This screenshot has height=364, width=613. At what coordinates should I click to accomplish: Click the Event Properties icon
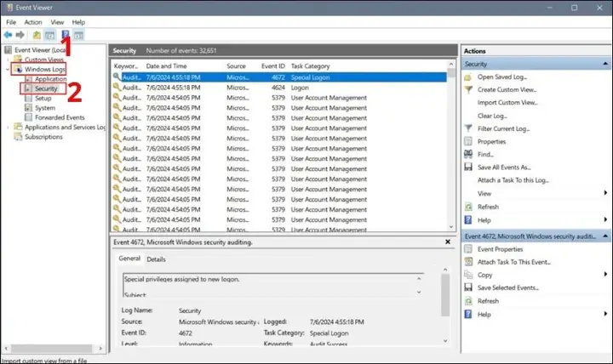click(x=468, y=249)
